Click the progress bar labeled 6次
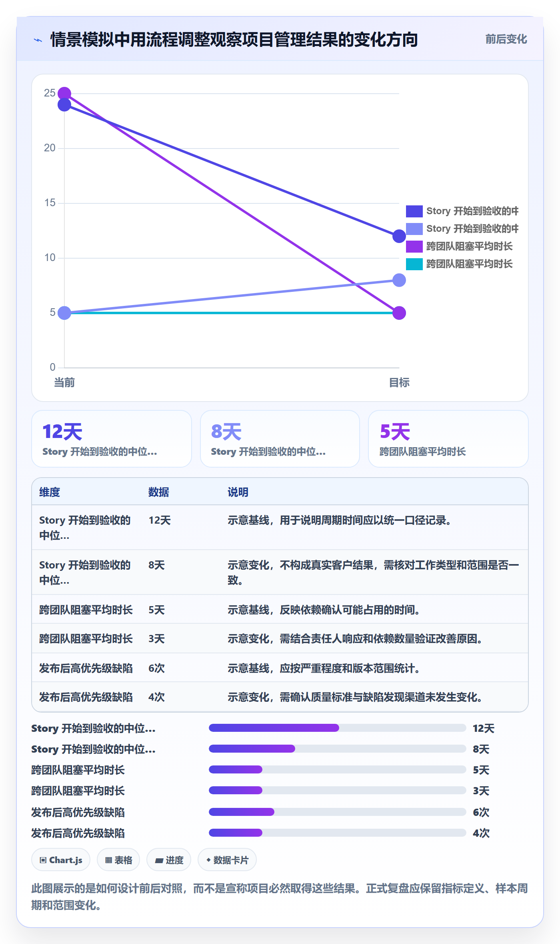This screenshot has height=944, width=560. click(x=337, y=812)
